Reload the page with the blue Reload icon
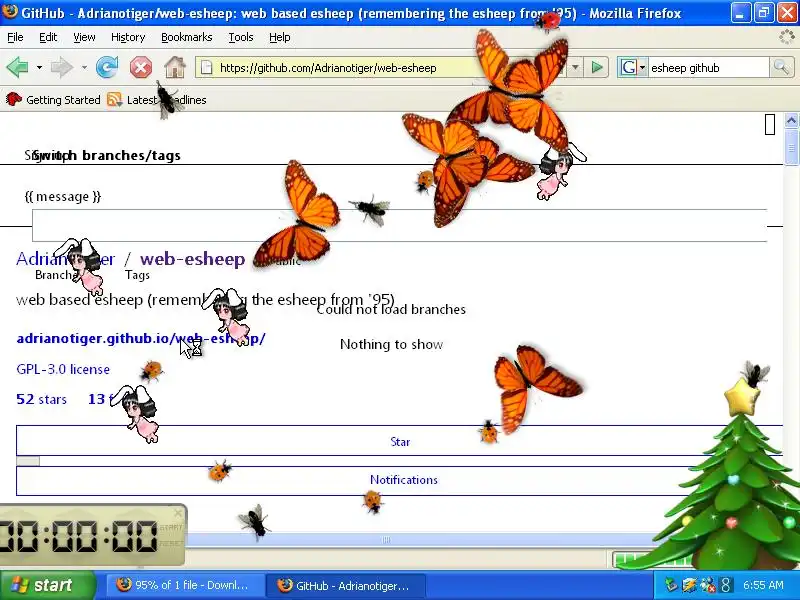The height and width of the screenshot is (600, 800). pyautogui.click(x=107, y=67)
